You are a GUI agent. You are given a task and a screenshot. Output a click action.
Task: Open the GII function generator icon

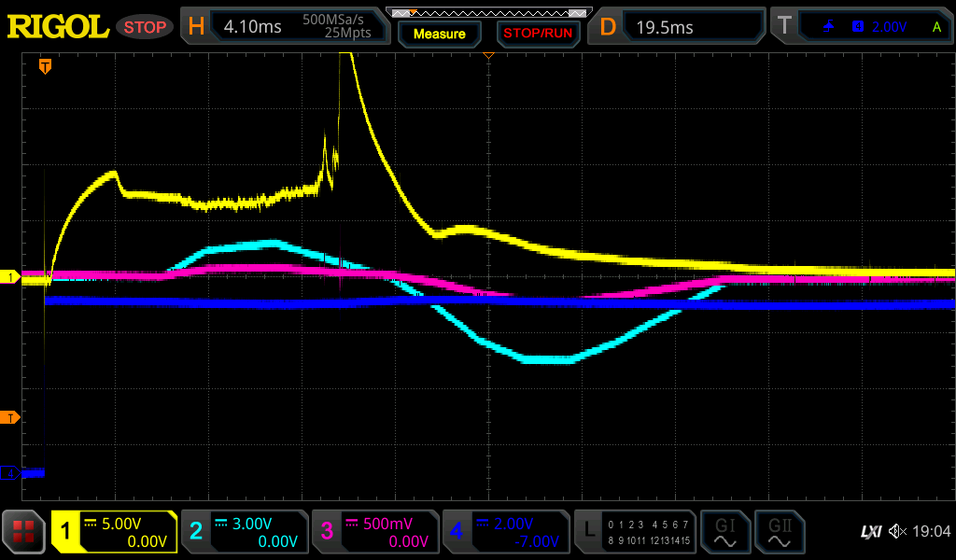click(778, 532)
